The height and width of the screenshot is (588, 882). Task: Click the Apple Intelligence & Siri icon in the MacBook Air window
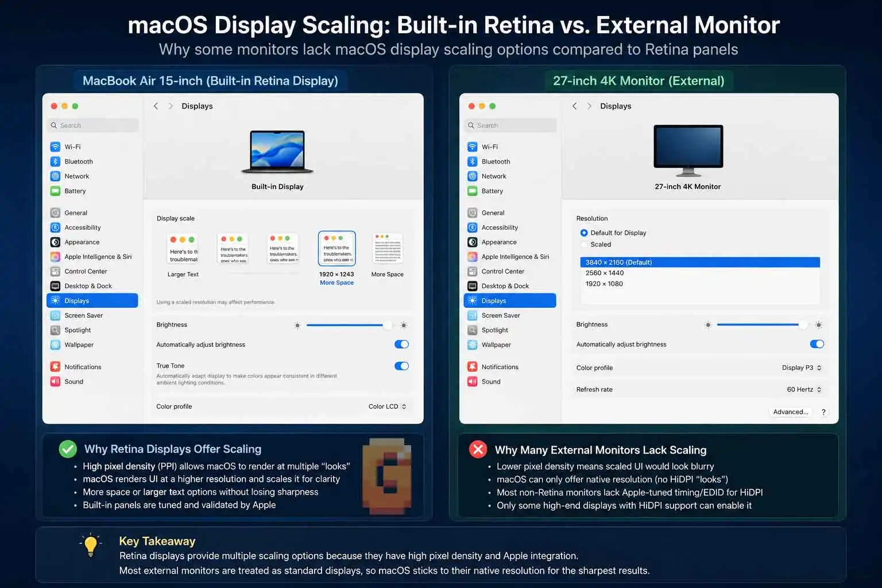click(x=55, y=257)
